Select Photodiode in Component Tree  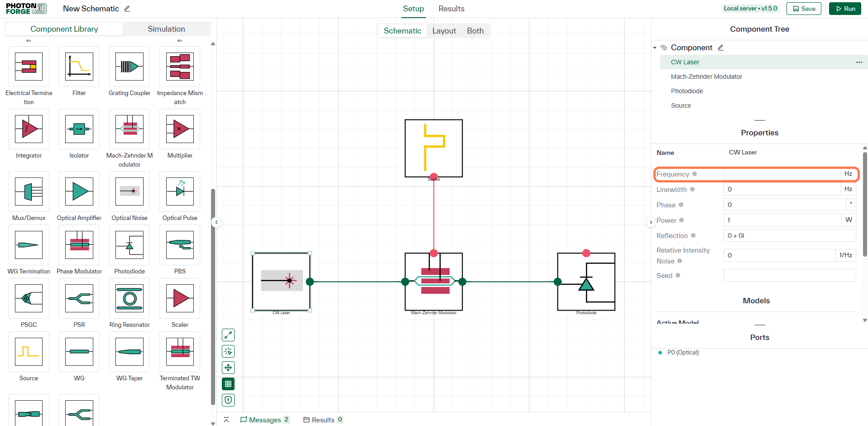[687, 91]
